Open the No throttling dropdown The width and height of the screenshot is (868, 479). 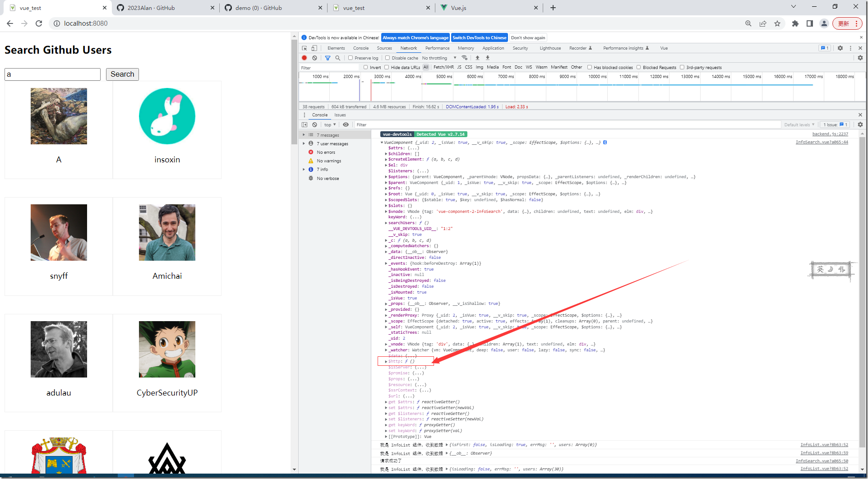point(439,58)
